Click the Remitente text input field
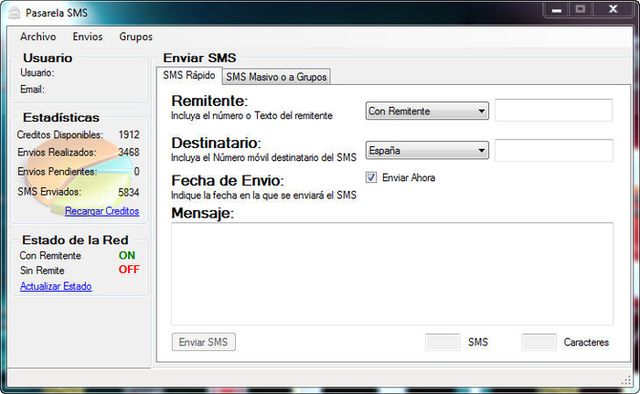 553,110
